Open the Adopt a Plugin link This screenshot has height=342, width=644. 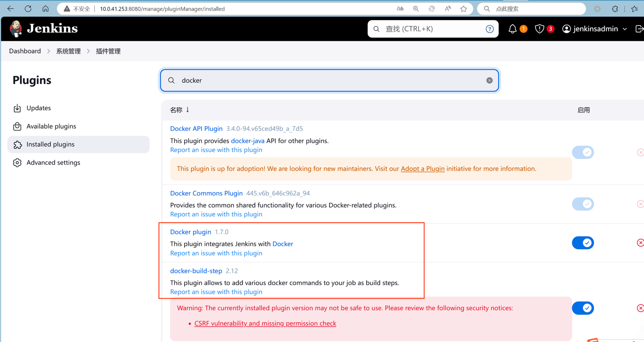423,169
